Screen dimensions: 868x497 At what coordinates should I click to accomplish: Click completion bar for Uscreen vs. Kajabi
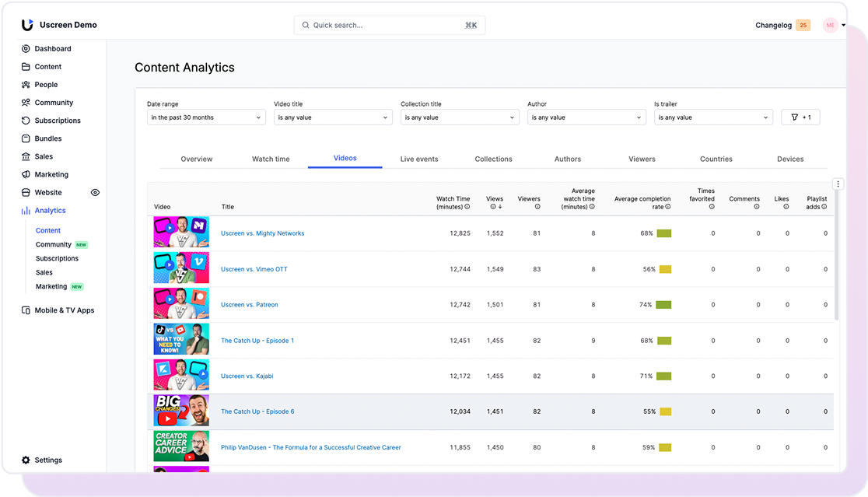coord(663,376)
